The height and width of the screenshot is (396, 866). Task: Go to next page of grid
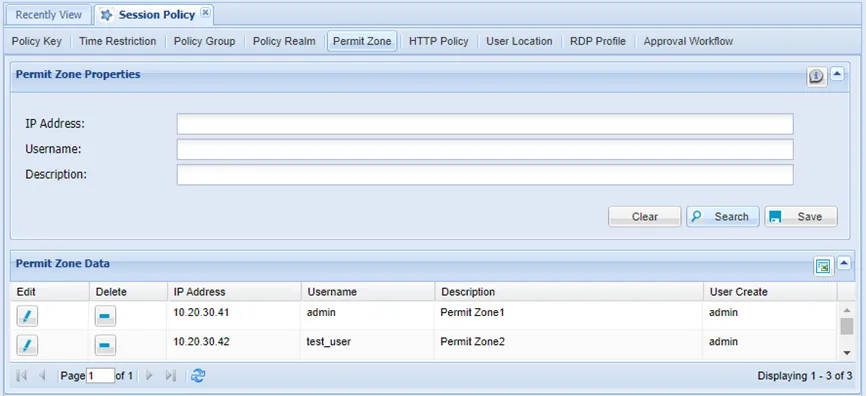tap(149, 376)
